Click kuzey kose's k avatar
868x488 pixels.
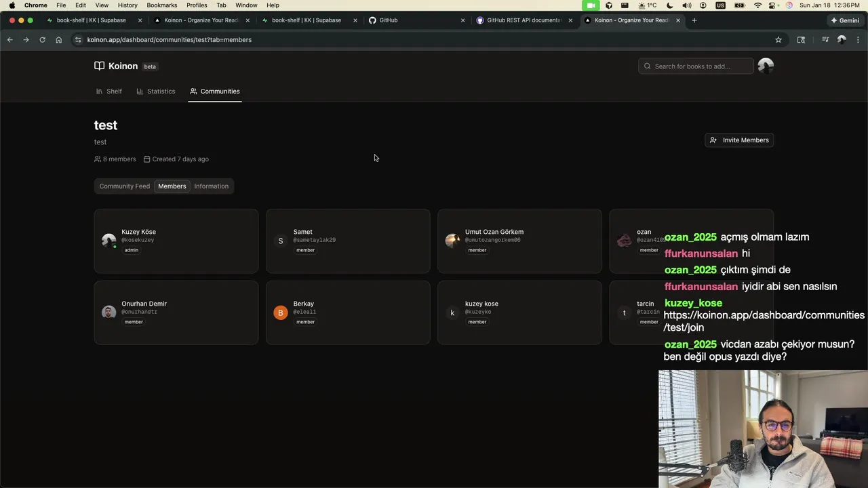(452, 312)
